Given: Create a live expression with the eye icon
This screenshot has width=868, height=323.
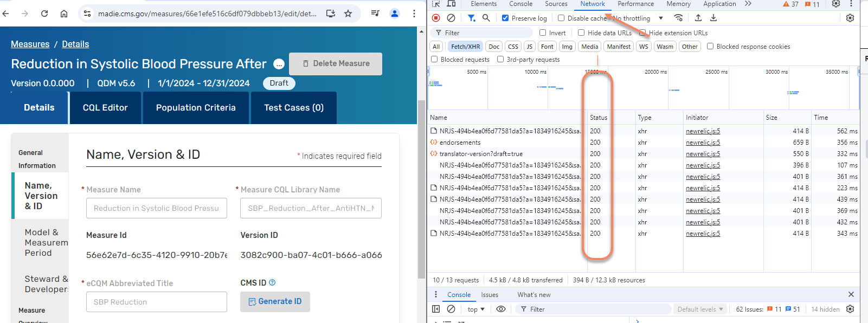Looking at the screenshot, I should click(x=501, y=309).
